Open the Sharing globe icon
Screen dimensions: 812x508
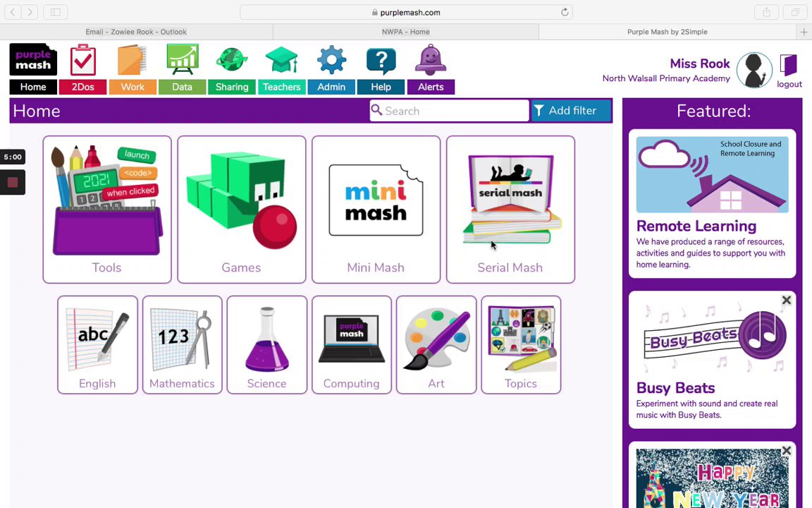pos(231,59)
